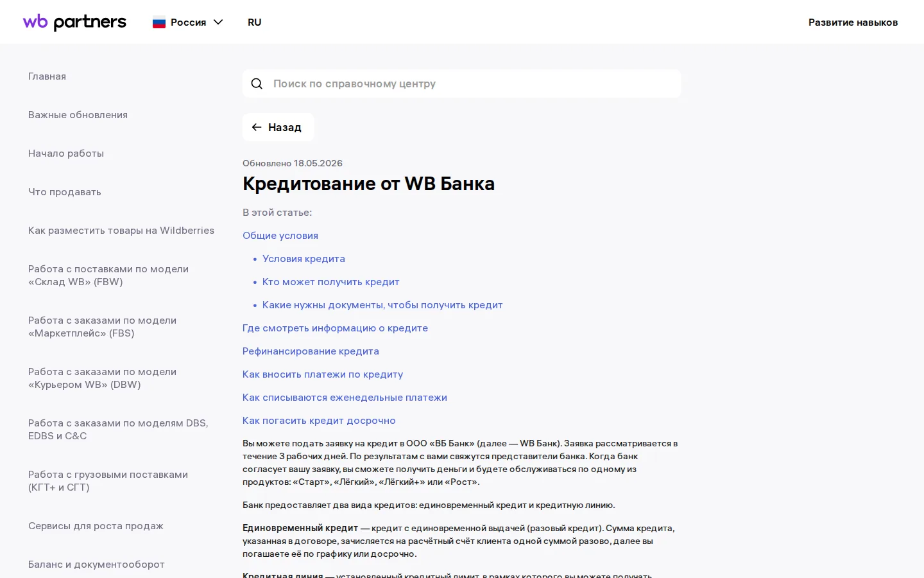Open Как разместить товары на Wildberries

point(121,231)
